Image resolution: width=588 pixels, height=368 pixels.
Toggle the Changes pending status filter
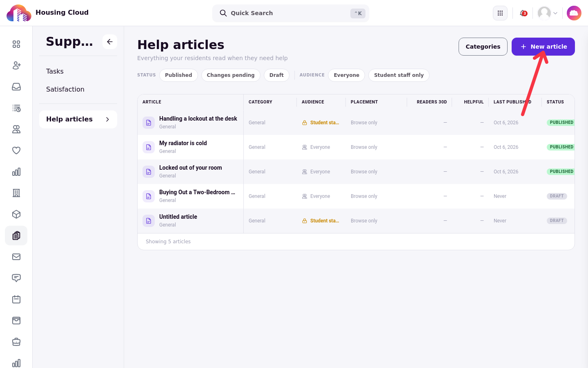pos(231,75)
